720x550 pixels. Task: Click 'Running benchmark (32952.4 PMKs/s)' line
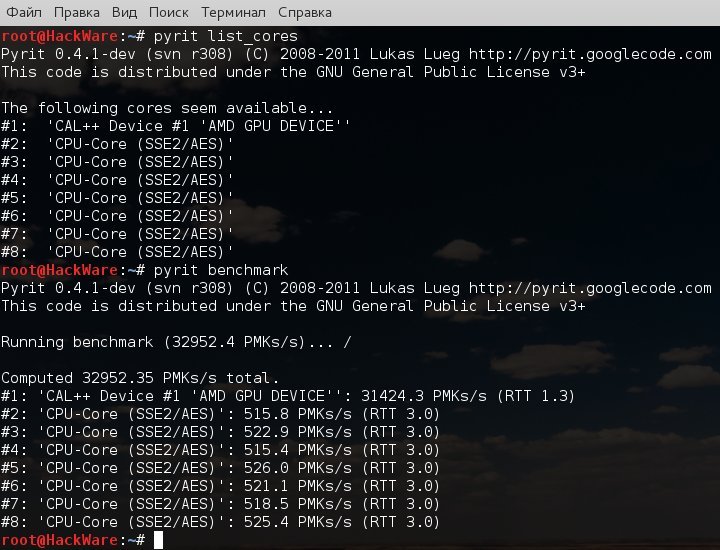click(176, 342)
